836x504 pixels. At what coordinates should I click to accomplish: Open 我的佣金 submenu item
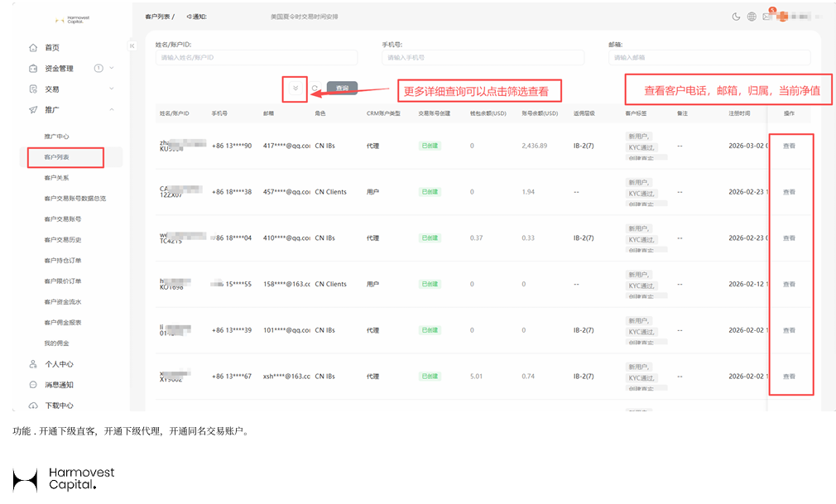pos(56,343)
